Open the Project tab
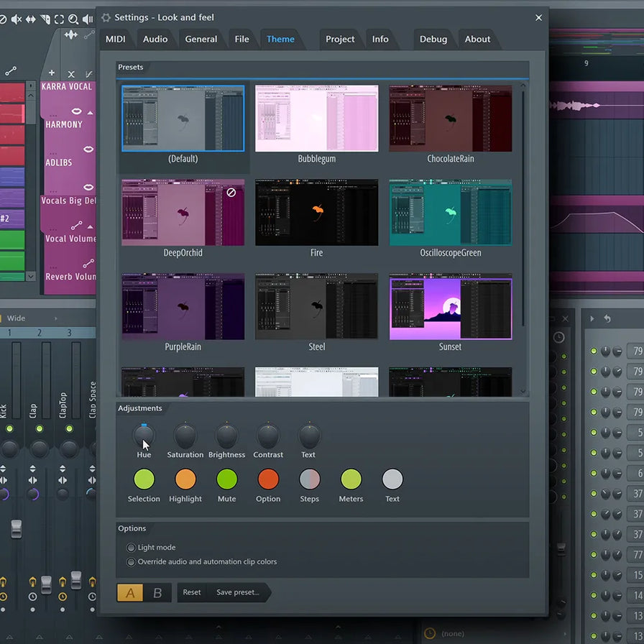Image resolution: width=644 pixels, height=644 pixels. click(x=340, y=40)
